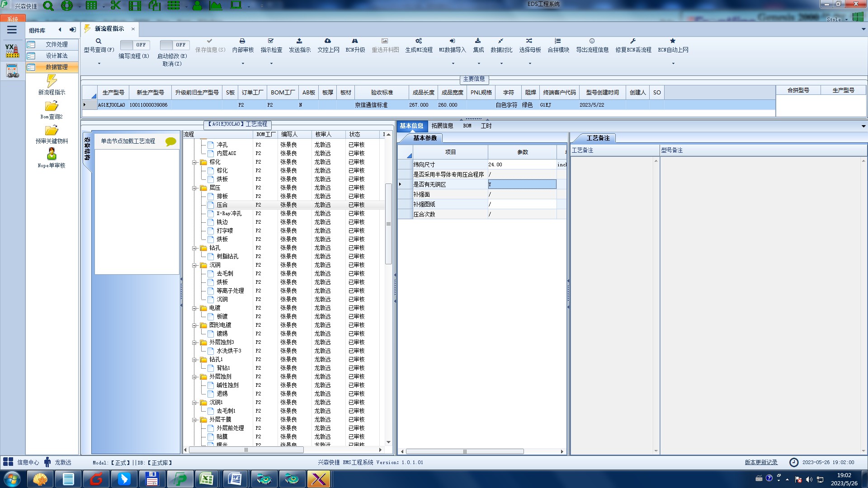
Task: Click the 是否有无铜区 parameter input field
Action: (x=522, y=184)
